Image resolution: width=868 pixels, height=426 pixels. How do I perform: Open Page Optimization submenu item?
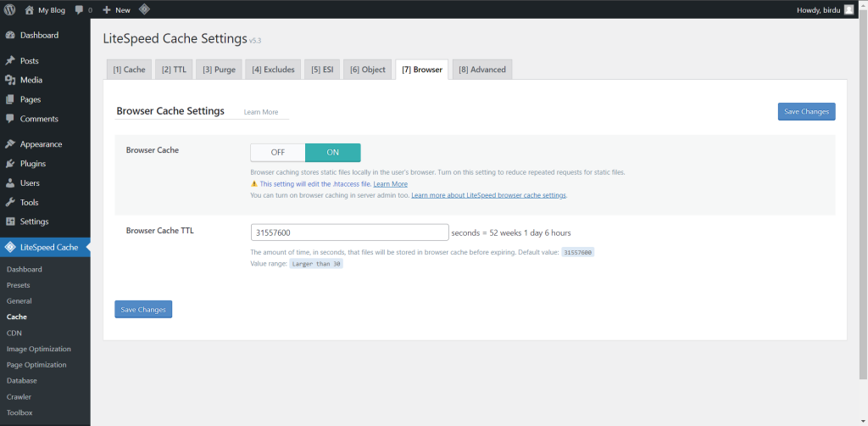click(36, 365)
